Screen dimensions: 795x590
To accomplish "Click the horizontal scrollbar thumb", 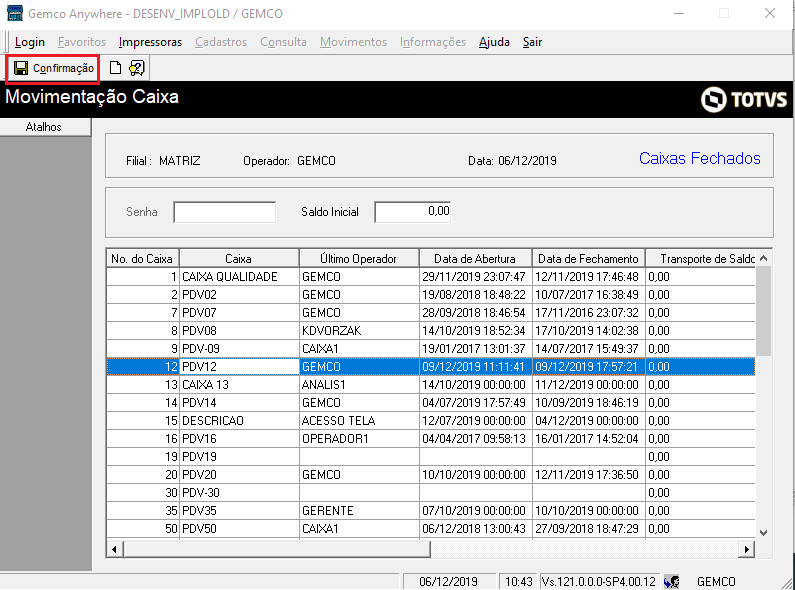I will [277, 549].
